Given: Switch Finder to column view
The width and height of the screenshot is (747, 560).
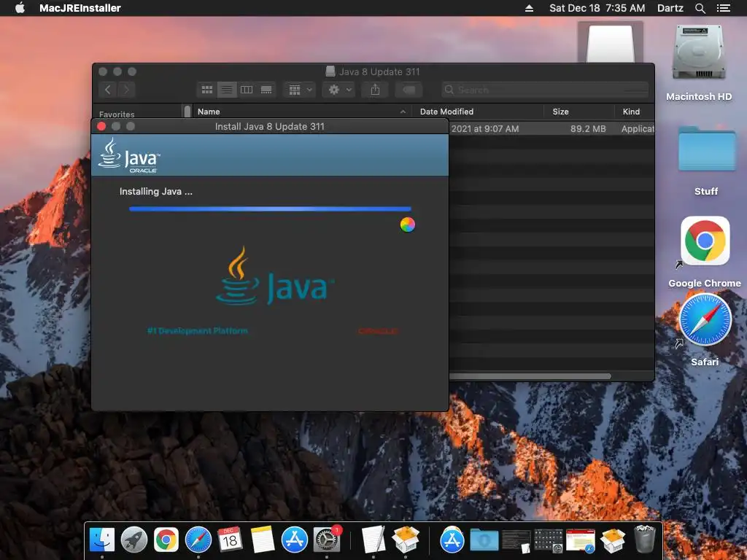Looking at the screenshot, I should pyautogui.click(x=247, y=90).
